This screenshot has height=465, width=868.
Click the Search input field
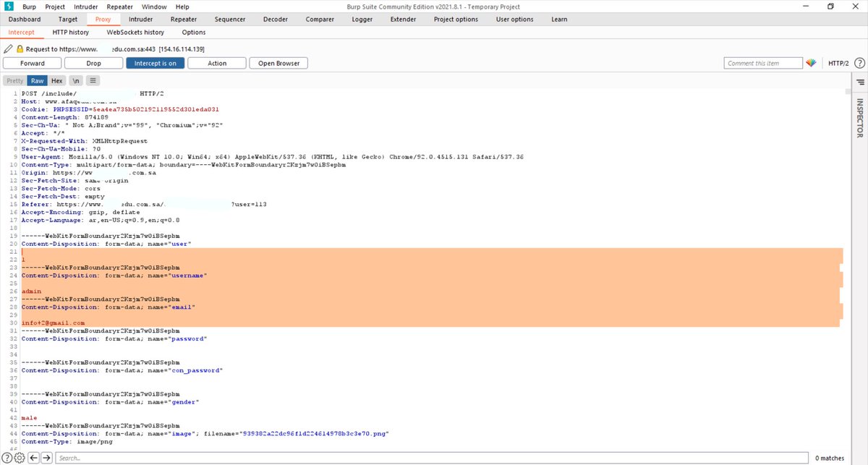[x=431, y=458]
